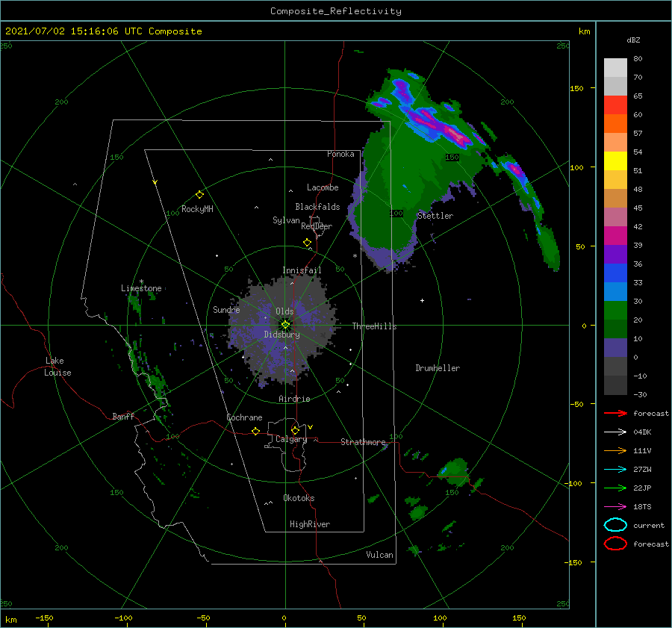Click the Ponoka city label
The width and height of the screenshot is (672, 628).
point(340,154)
